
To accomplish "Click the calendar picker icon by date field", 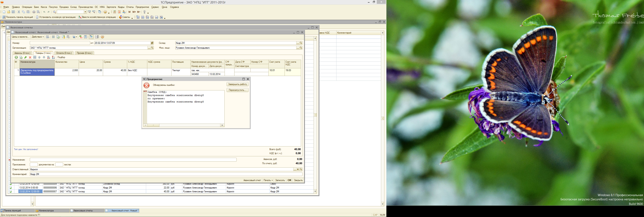I will point(152,43).
